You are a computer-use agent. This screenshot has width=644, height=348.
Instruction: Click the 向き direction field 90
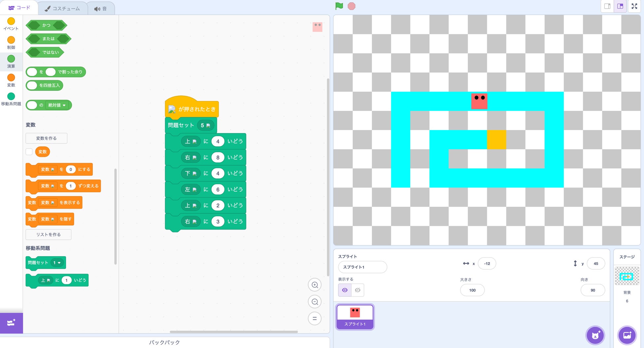coord(593,290)
